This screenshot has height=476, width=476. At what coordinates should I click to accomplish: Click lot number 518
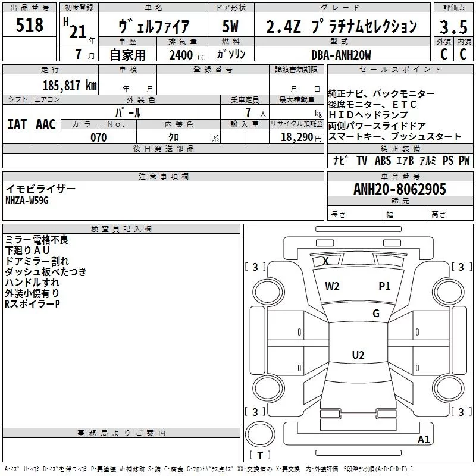point(29,24)
